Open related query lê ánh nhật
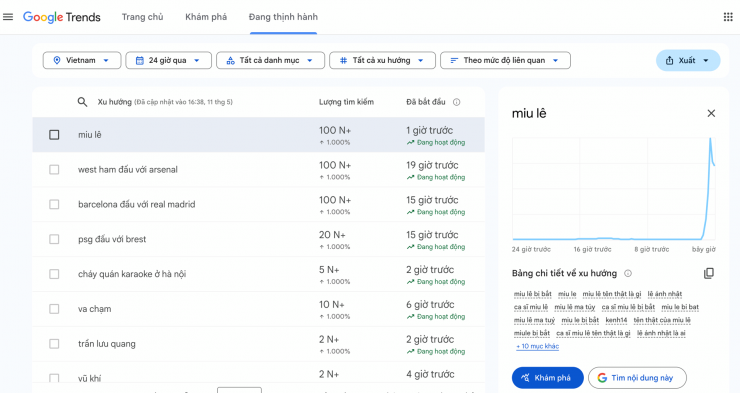The width and height of the screenshot is (740, 393). 664,294
